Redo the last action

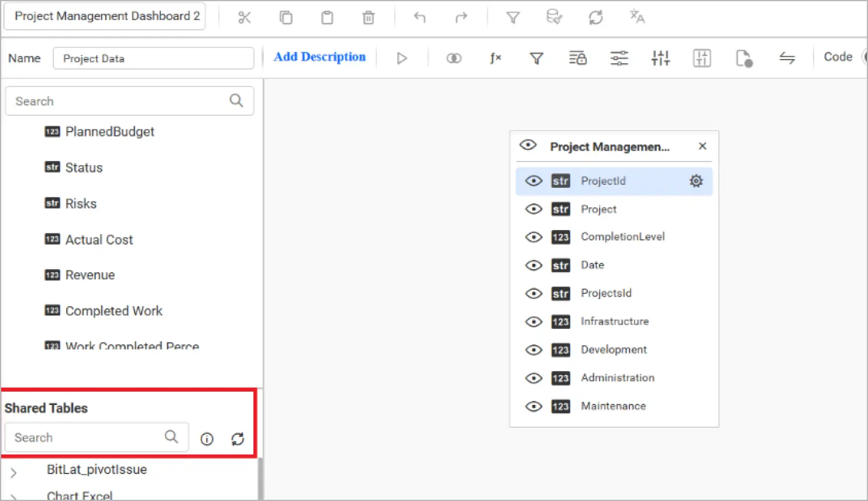[x=460, y=17]
